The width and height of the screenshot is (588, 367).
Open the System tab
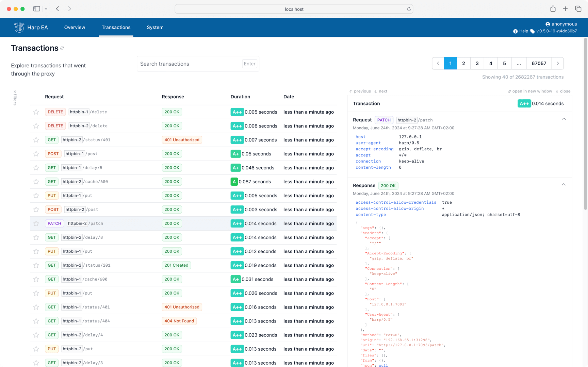coord(155,27)
